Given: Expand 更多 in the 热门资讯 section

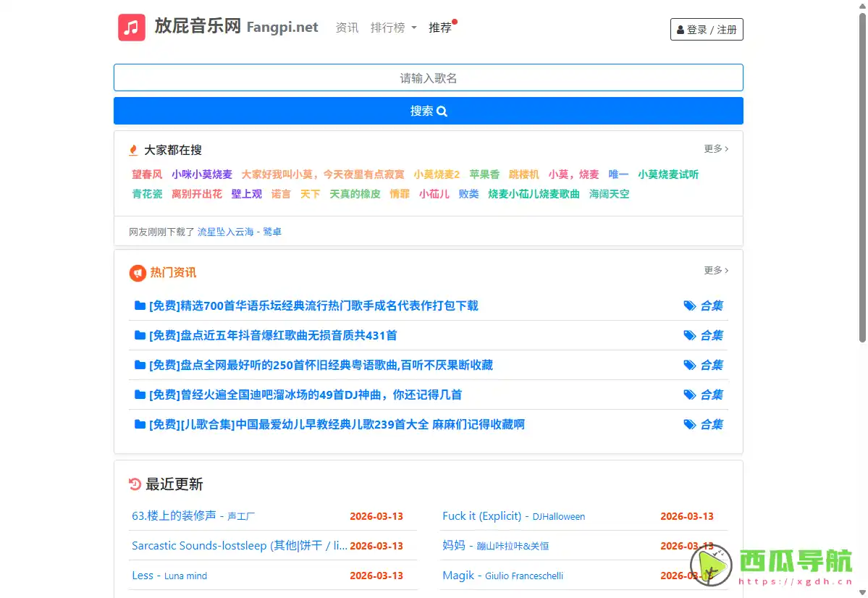Looking at the screenshot, I should [715, 270].
